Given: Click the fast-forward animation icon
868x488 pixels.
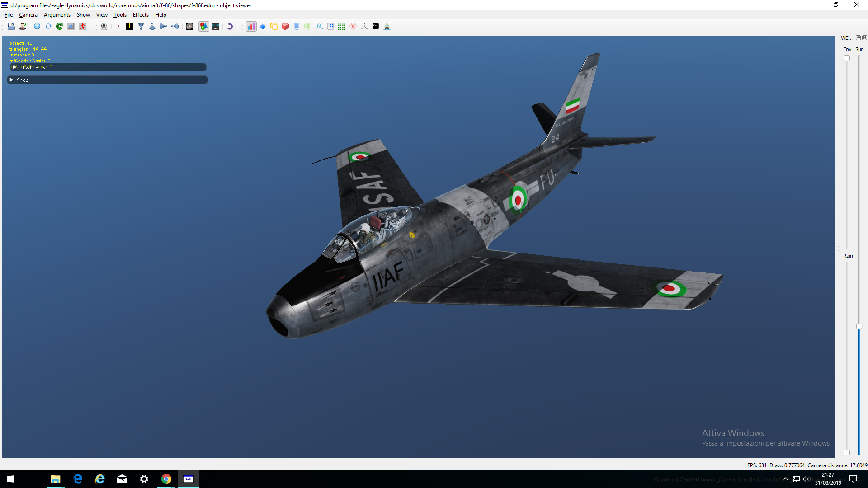Looking at the screenshot, I should (x=71, y=26).
